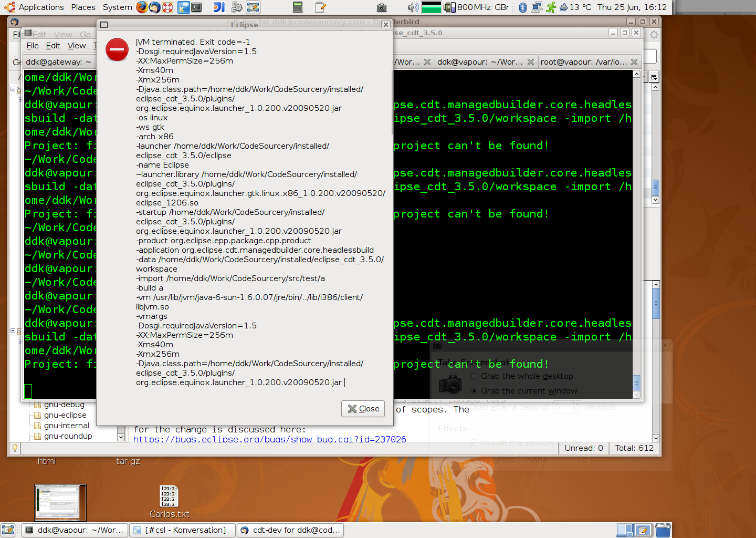Open the Thunderbird column picker icon
The width and height of the screenshot is (756, 538).
(654, 77)
